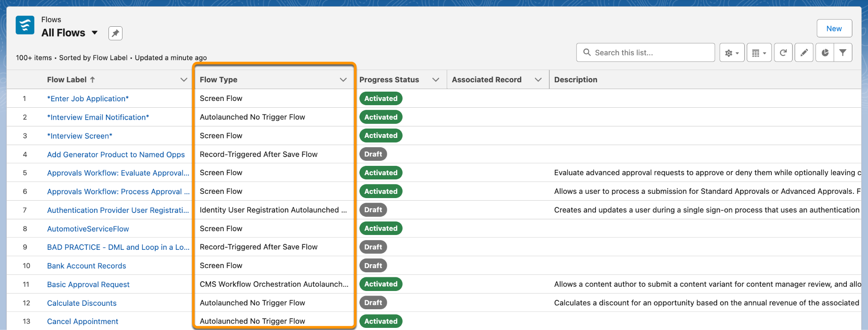
Task: Click description starting 'Creates and updates a user'
Action: pos(707,210)
